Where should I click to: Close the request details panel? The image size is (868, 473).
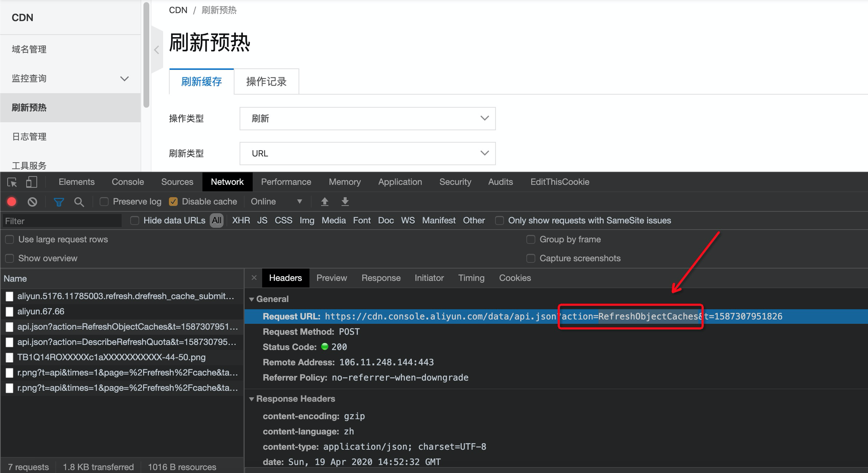[254, 278]
